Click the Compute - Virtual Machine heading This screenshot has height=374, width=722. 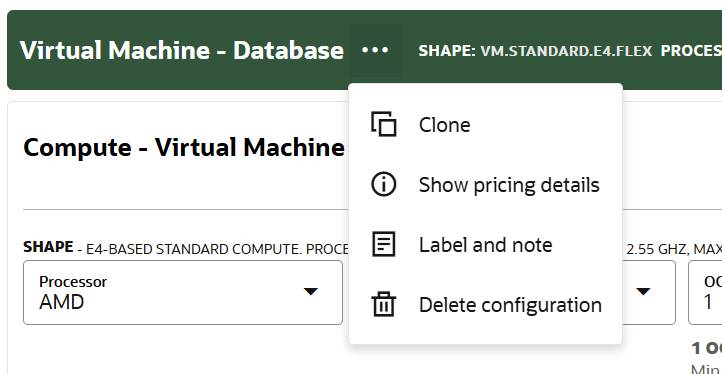coord(184,147)
